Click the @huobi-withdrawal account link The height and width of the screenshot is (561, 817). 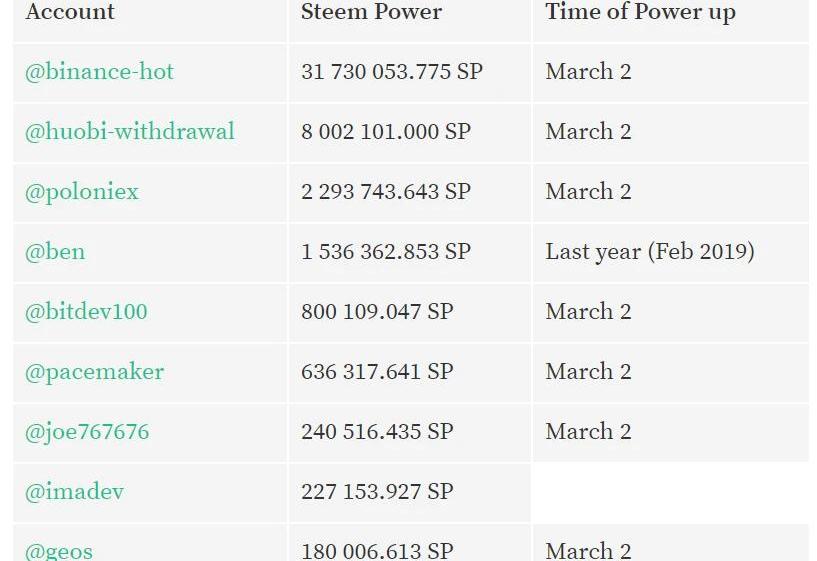(x=129, y=132)
